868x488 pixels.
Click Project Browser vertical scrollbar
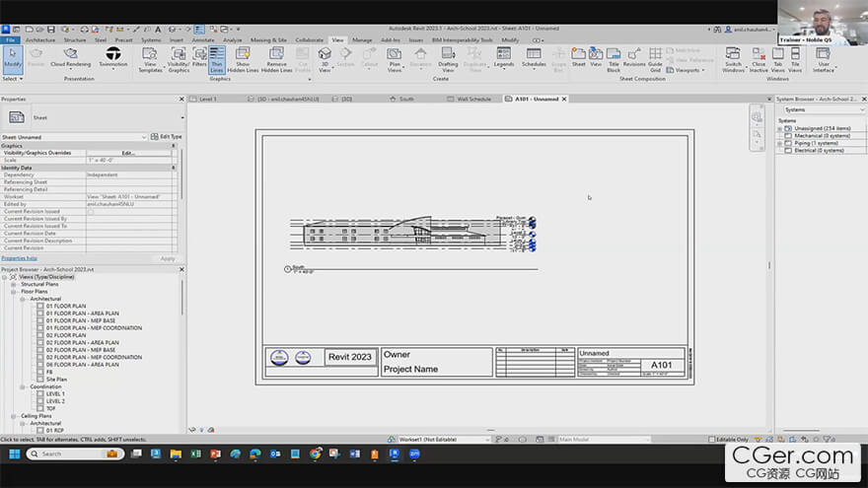[182, 298]
